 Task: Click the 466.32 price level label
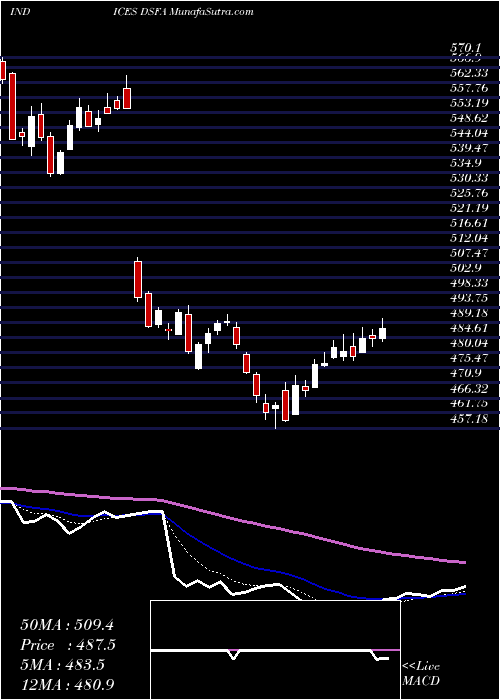469,390
